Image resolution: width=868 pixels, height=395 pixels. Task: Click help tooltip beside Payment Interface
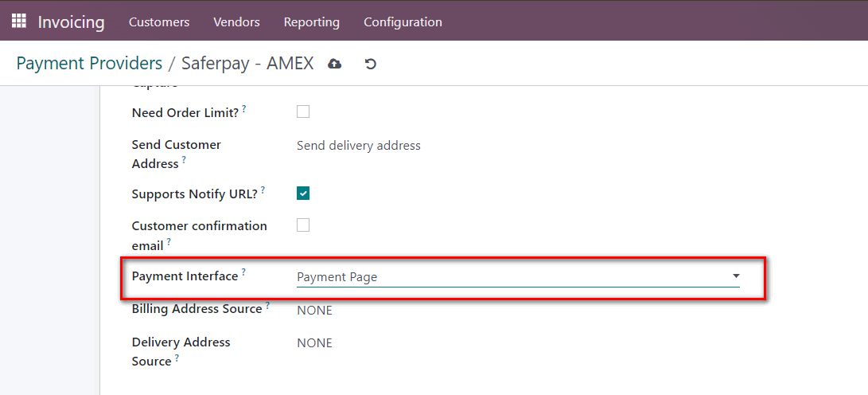pos(243,272)
